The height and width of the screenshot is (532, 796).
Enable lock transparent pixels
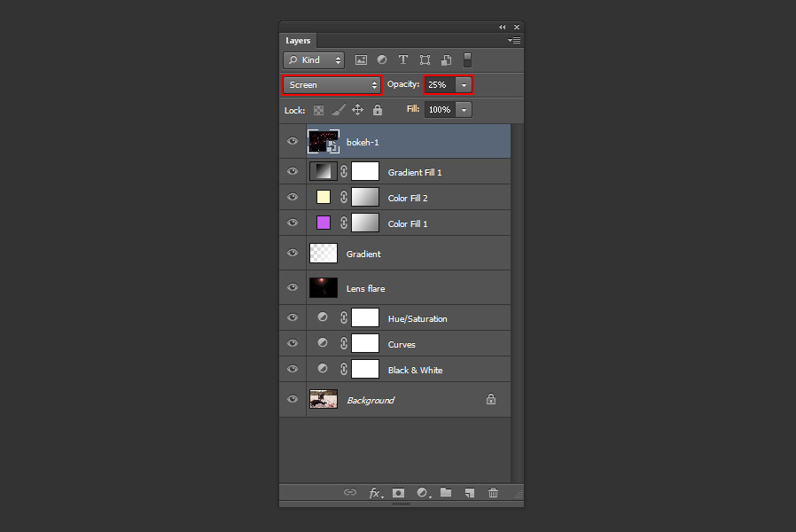click(x=318, y=109)
